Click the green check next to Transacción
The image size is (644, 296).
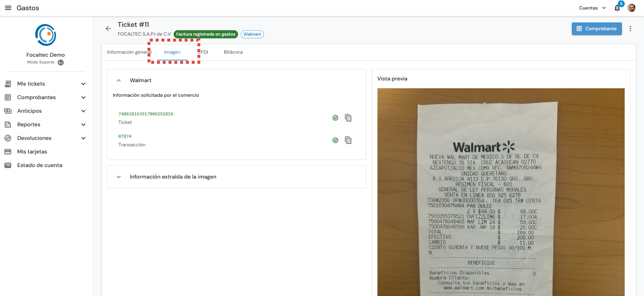coord(335,140)
